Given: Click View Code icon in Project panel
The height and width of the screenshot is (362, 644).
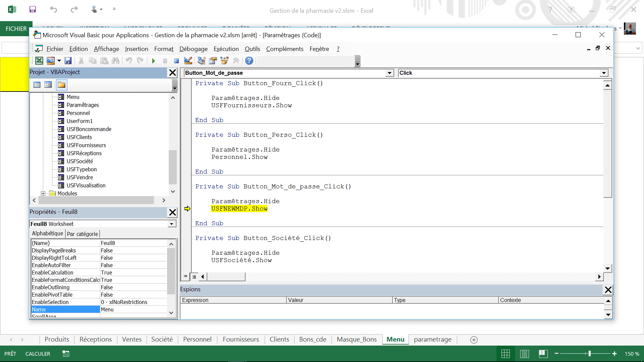Looking at the screenshot, I should click(x=37, y=85).
